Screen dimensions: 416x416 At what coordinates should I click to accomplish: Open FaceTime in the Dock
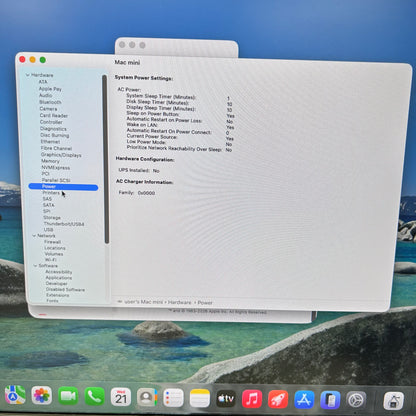click(x=68, y=396)
